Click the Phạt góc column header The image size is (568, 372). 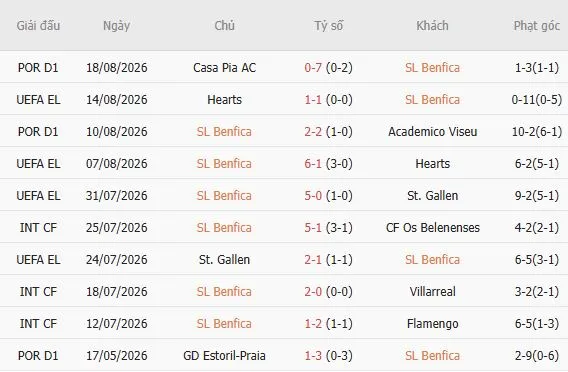tap(536, 26)
